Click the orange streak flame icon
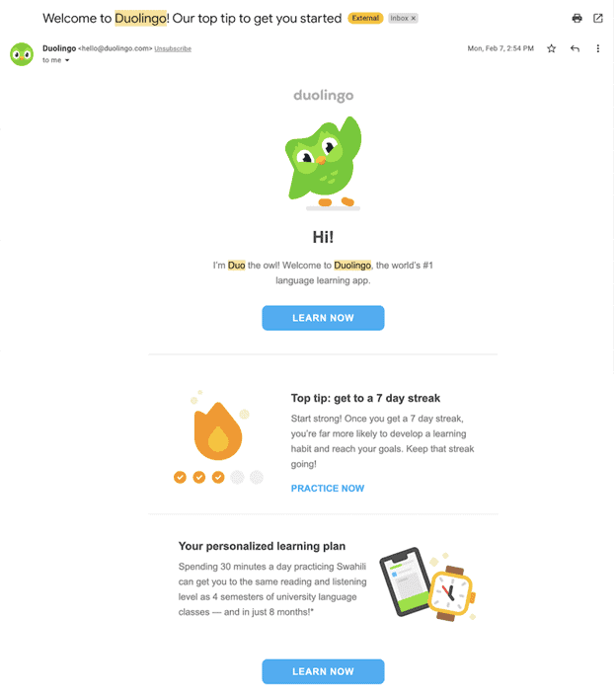616x695 pixels. point(218,430)
